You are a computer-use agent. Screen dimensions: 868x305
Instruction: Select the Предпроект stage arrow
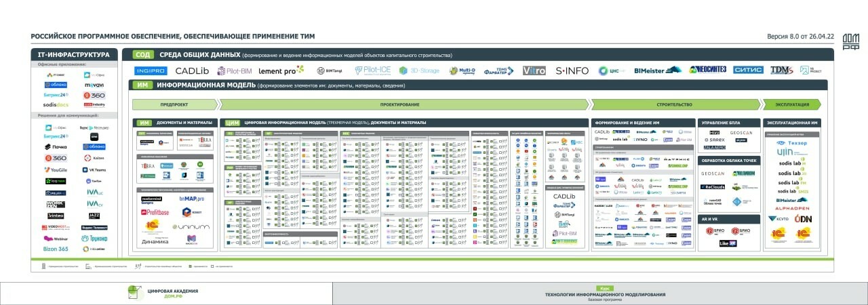[x=174, y=104]
